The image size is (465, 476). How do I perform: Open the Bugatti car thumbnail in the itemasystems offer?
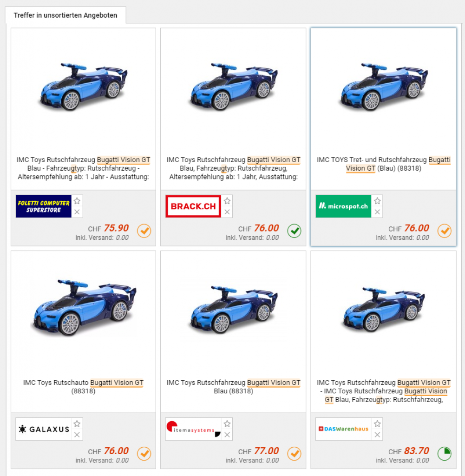pyautogui.click(x=233, y=309)
